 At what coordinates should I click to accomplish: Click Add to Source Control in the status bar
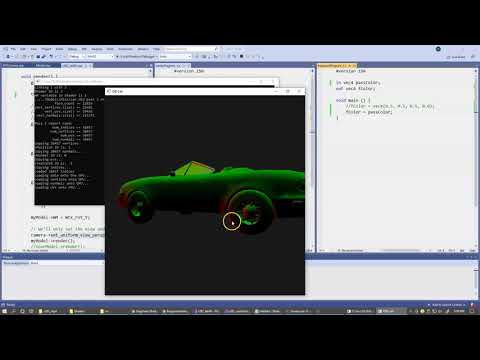[448, 305]
